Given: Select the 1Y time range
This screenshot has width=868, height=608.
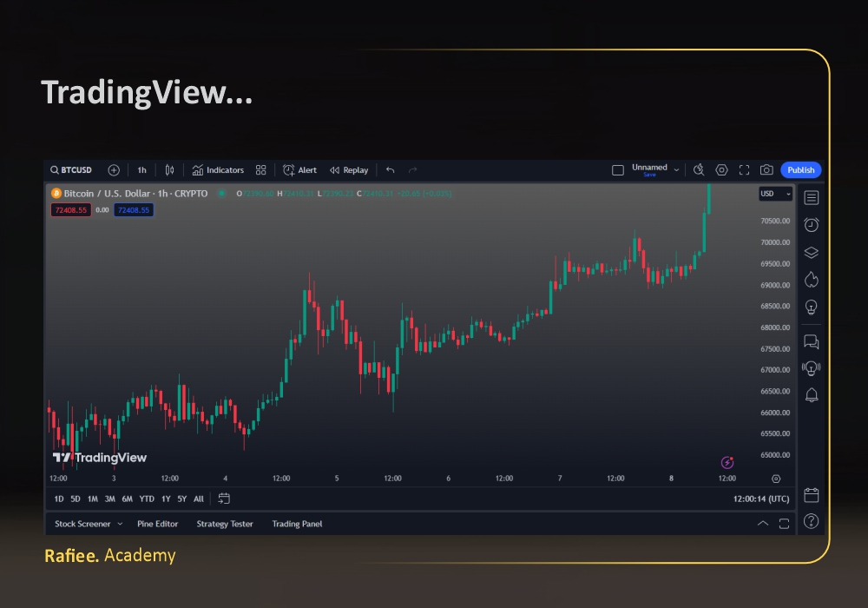Looking at the screenshot, I should [x=166, y=499].
